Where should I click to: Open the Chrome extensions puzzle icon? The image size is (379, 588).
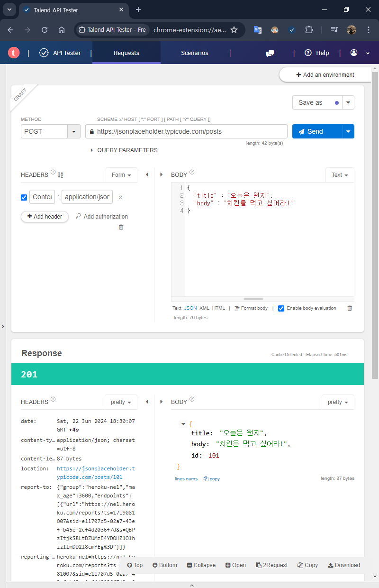pos(309,29)
